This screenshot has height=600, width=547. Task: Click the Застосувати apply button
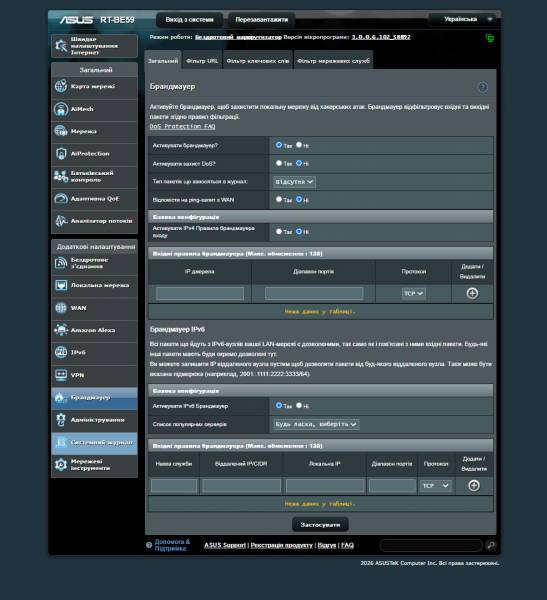[x=320, y=525]
